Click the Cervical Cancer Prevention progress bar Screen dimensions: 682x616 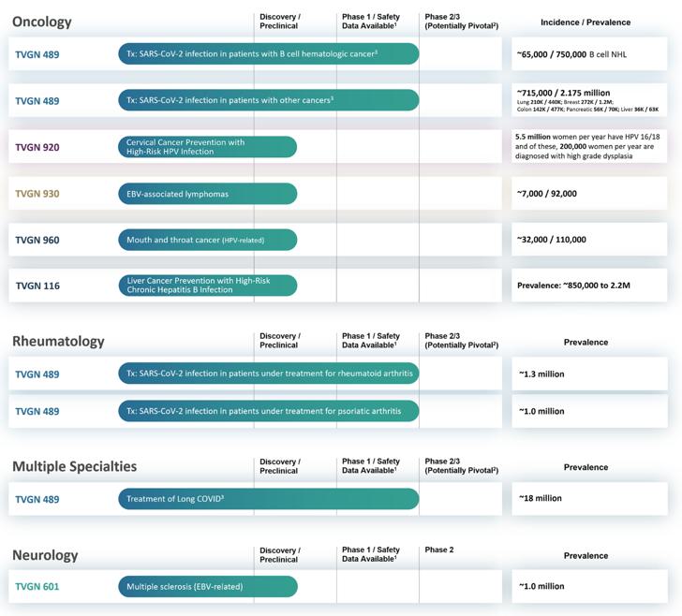point(207,147)
